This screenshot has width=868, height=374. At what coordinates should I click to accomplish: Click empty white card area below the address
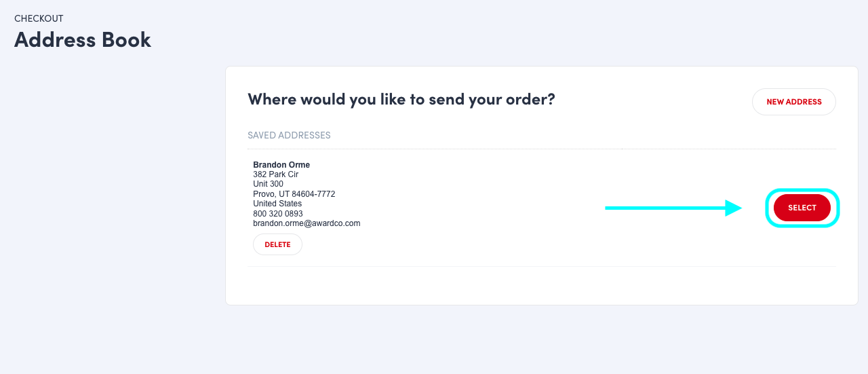(x=541, y=285)
